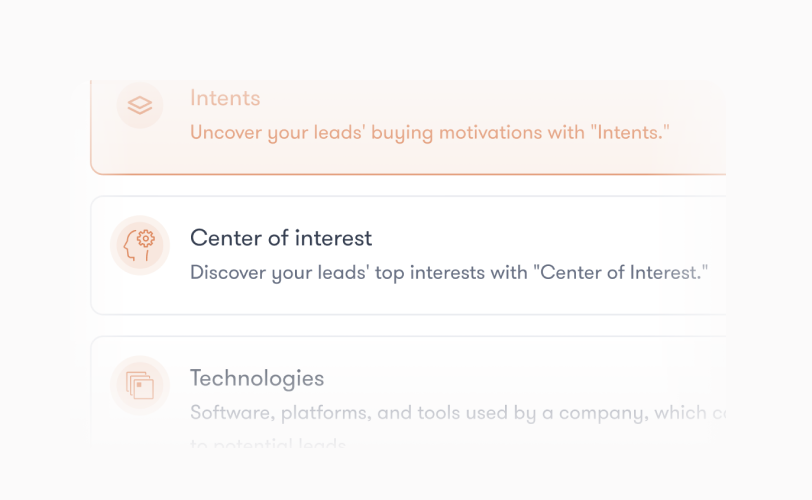Click the Technologies heading text
Viewport: 812px width, 500px height.
click(x=257, y=378)
